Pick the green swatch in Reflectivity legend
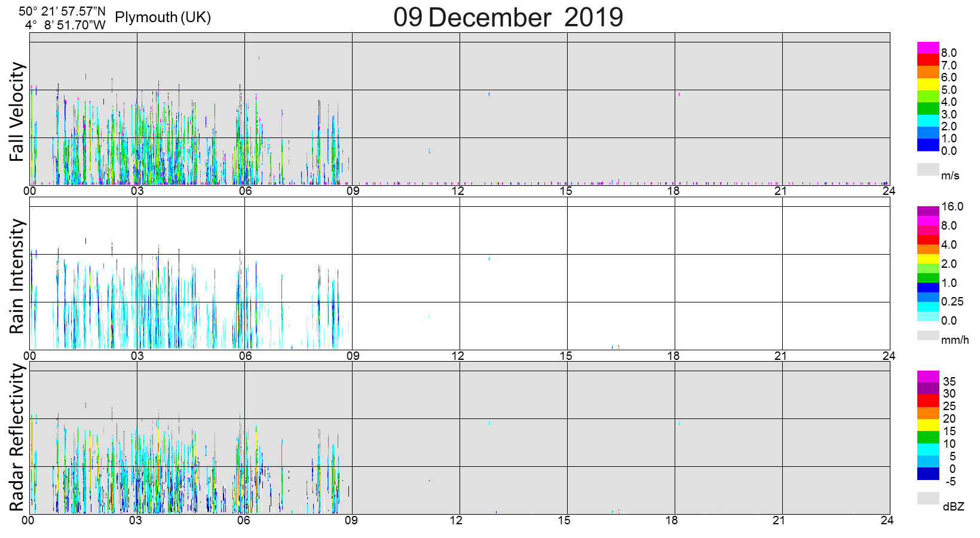The height and width of the screenshot is (538, 980). 928,438
